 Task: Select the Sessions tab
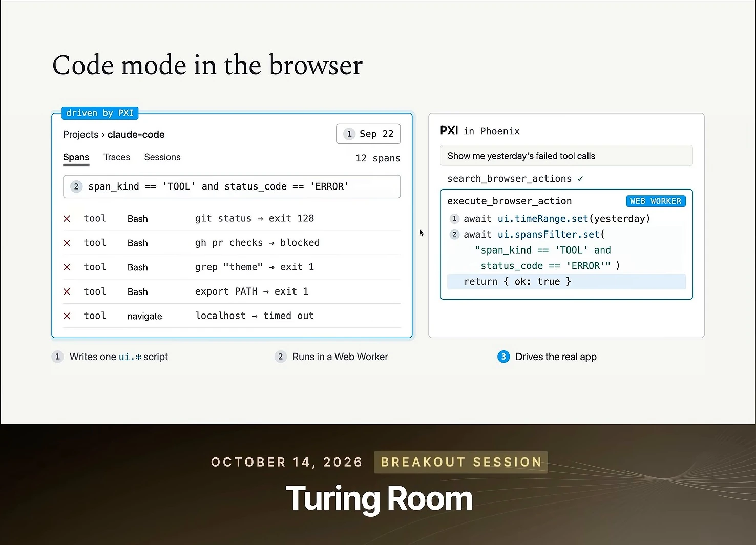tap(162, 157)
